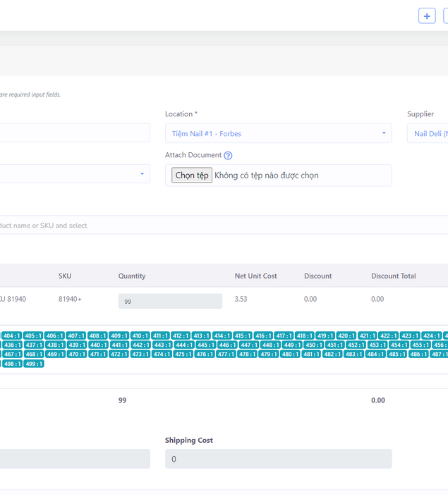Select the 404 : 1 serial badge
This screenshot has height=497, width=448.
pos(11,336)
